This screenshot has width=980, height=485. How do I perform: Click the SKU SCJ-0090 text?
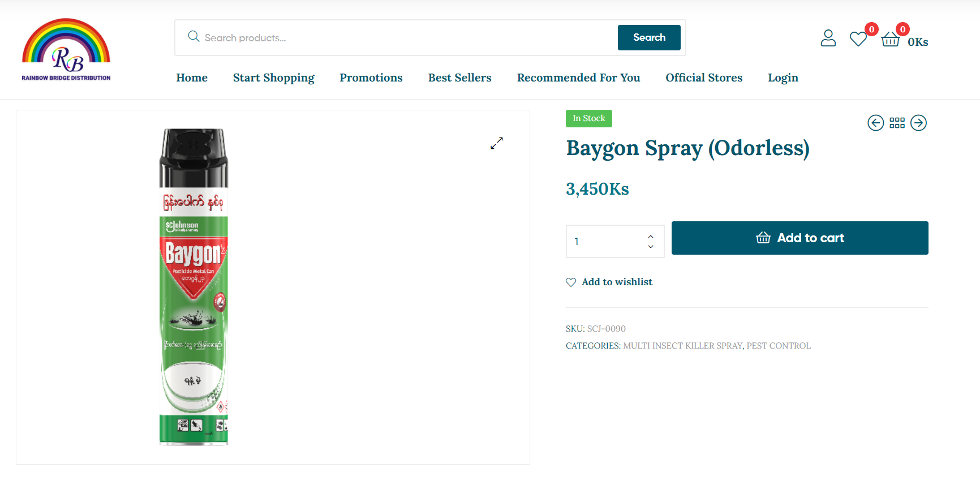coord(596,329)
